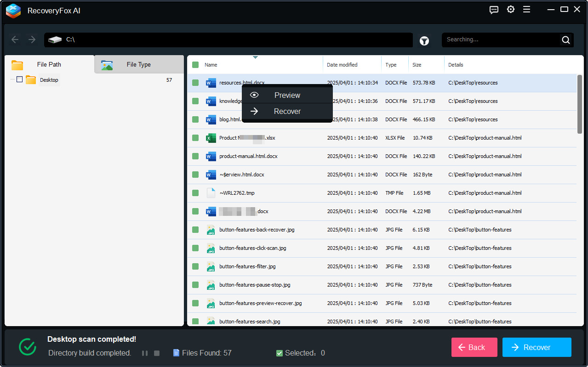Click the file list vertical scrollbar
The image size is (588, 367).
click(580, 104)
